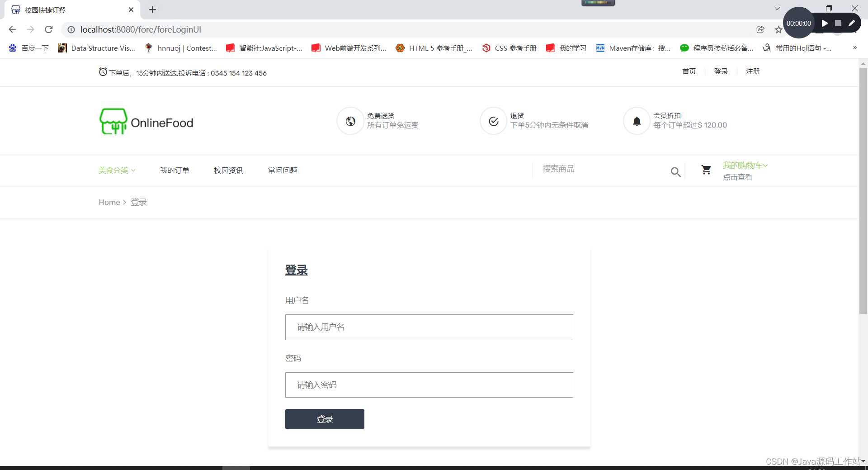Screen dimensions: 868x470
Task: Close the 校园快捷订餐 tab
Action: click(131, 9)
